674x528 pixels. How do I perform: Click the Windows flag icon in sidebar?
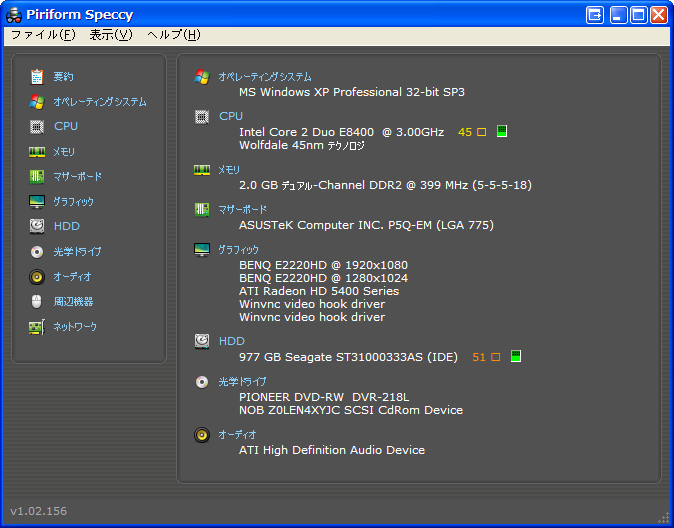37,102
